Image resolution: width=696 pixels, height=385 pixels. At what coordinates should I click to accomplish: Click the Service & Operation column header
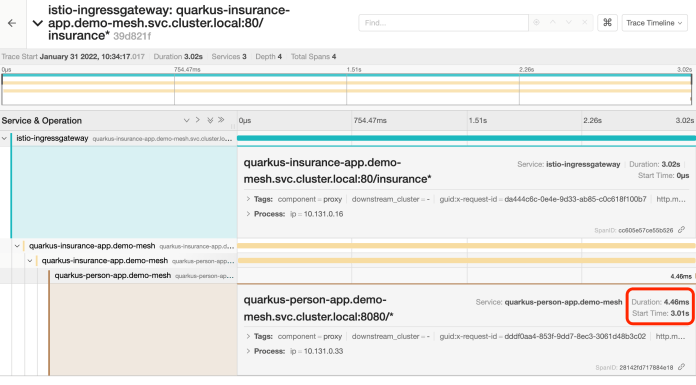click(x=42, y=121)
